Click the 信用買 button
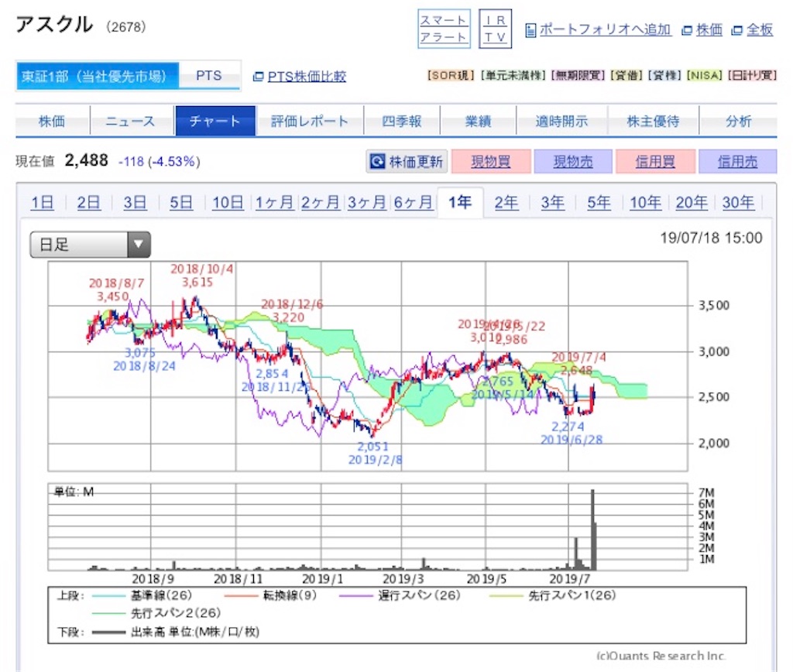 655,161
